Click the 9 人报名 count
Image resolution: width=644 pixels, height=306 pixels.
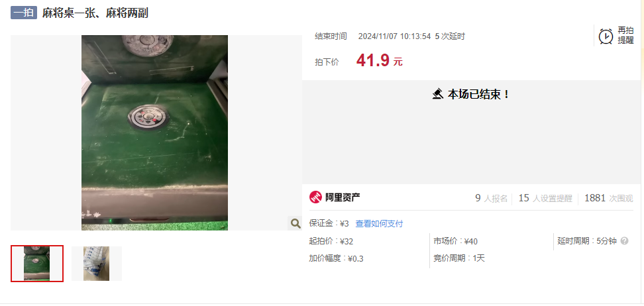tap(492, 199)
